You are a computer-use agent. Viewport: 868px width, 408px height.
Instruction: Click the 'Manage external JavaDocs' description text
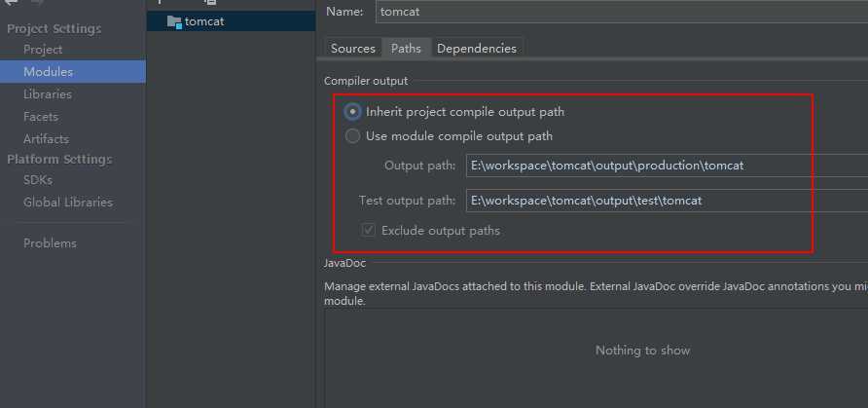coord(596,294)
